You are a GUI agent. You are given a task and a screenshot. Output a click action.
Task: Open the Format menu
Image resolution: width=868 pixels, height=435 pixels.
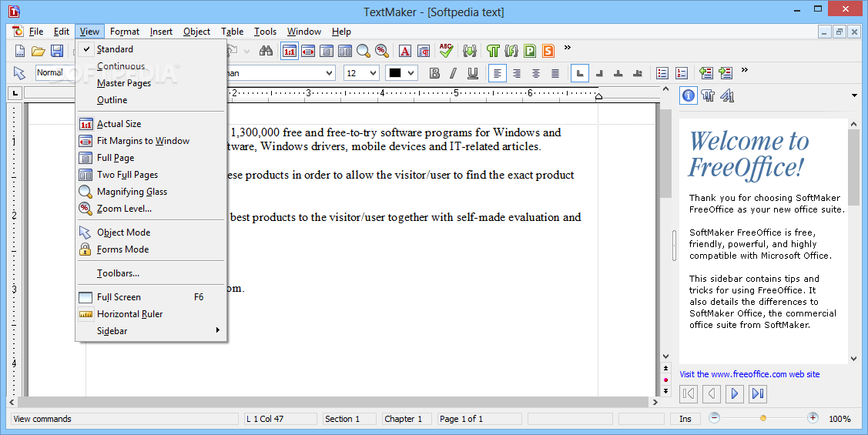125,32
